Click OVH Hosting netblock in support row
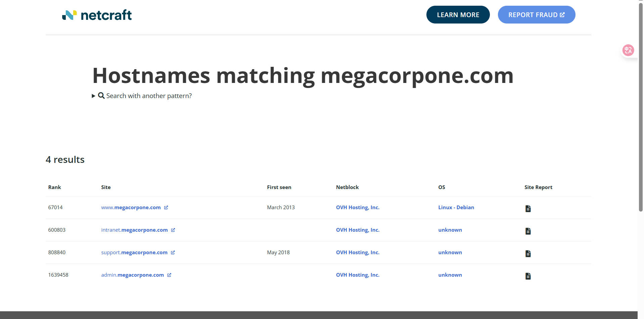Viewport: 644px width, 319px height. click(x=358, y=253)
